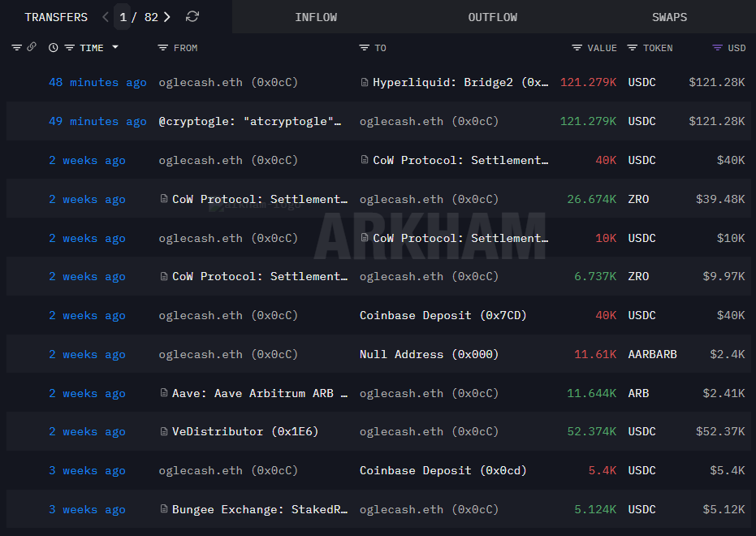The width and height of the screenshot is (756, 536).
Task: Click ZRO token in 6.737K row
Action: click(x=638, y=277)
